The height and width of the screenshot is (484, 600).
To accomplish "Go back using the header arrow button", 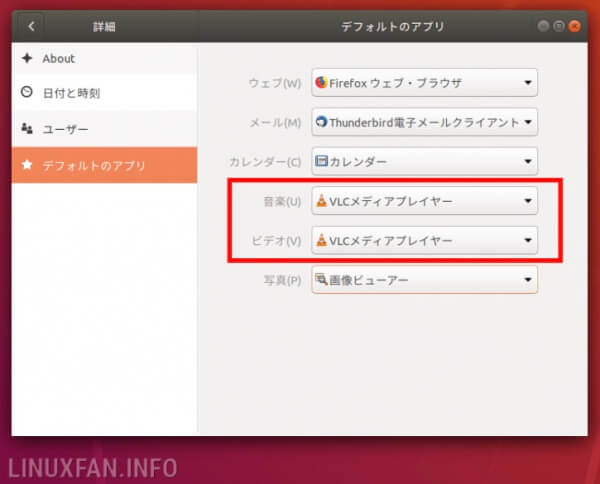I will [x=31, y=26].
